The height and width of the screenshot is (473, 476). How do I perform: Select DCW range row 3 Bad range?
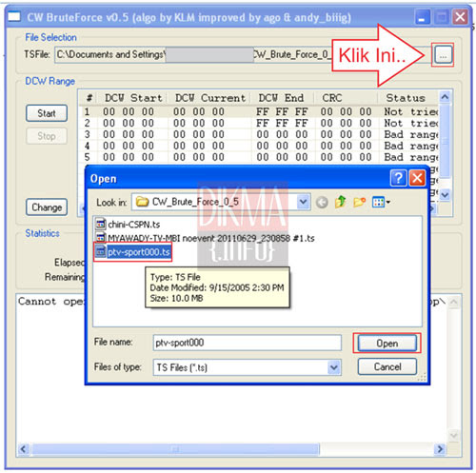tap(260, 135)
